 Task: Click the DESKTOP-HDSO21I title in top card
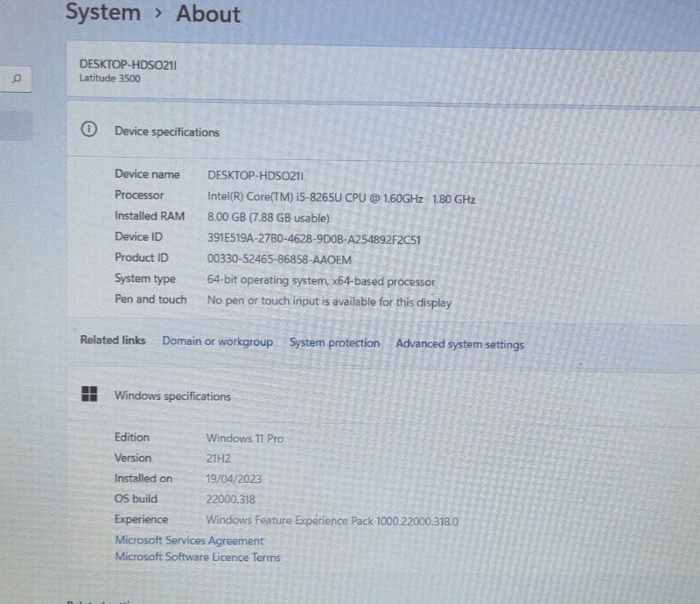128,65
